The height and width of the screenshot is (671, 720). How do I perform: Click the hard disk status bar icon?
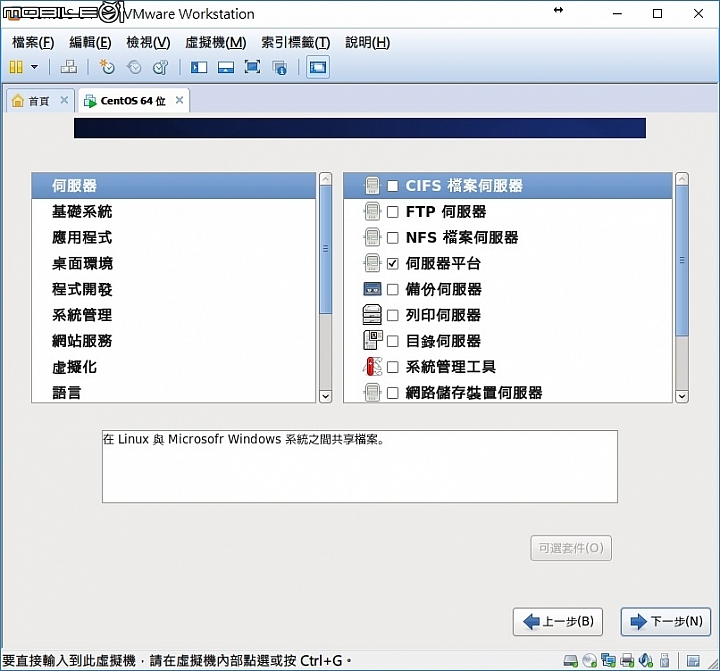[x=570, y=661]
